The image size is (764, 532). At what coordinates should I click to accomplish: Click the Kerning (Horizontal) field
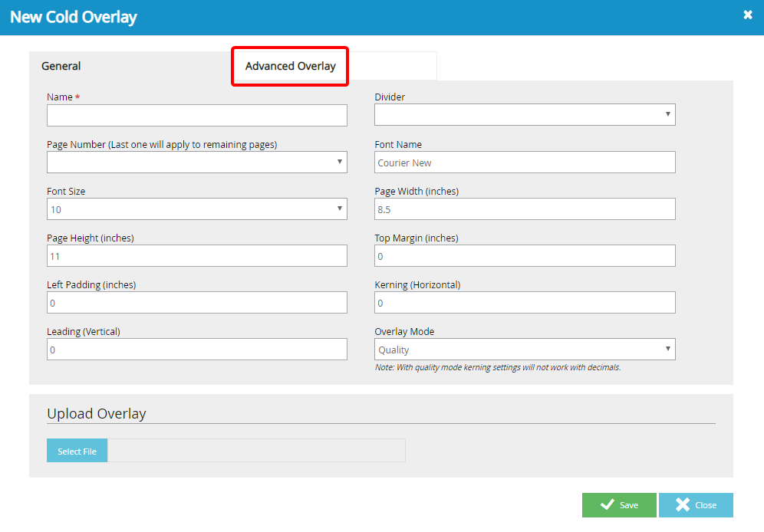click(525, 303)
